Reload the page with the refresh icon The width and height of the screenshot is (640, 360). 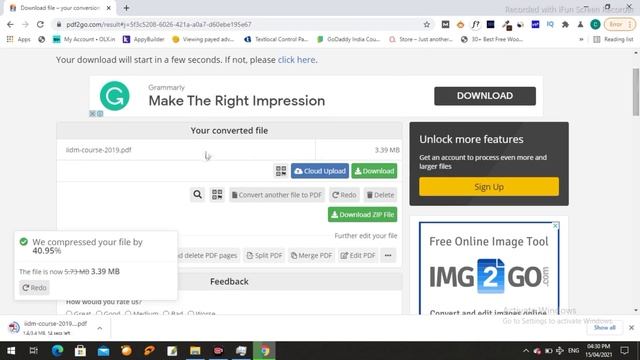click(40, 24)
